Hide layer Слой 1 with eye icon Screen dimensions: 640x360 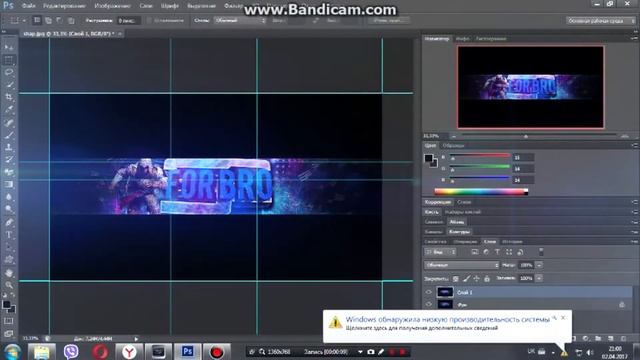coord(429,292)
